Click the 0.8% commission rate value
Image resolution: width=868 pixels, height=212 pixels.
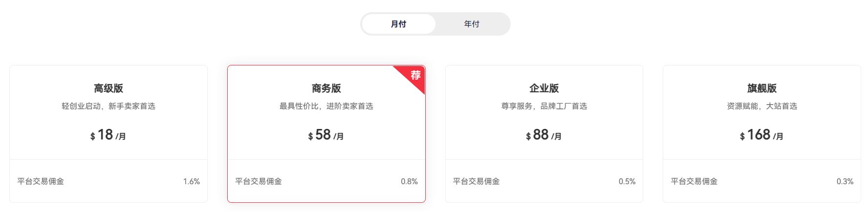(x=409, y=181)
